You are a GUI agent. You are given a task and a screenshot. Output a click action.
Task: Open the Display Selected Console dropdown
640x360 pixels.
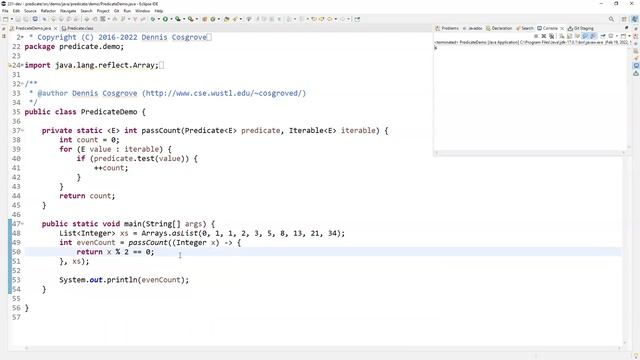click(x=616, y=36)
